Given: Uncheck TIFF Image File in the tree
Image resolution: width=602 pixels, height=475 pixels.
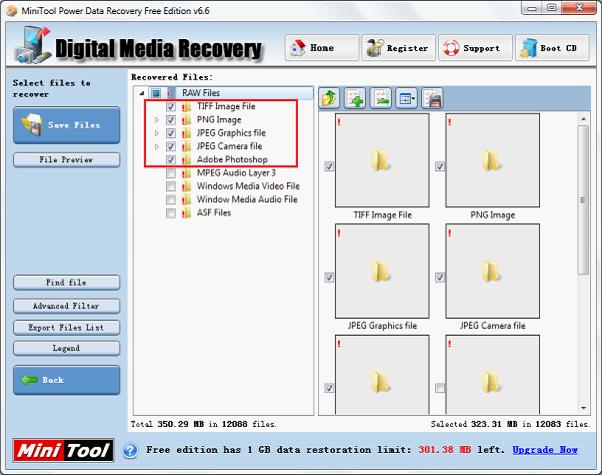Looking at the screenshot, I should pyautogui.click(x=171, y=107).
